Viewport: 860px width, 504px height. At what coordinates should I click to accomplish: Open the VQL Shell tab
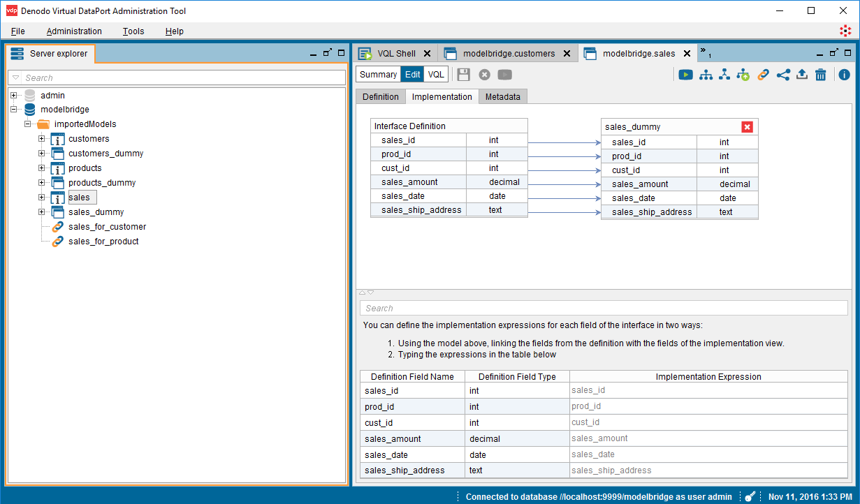(x=397, y=54)
